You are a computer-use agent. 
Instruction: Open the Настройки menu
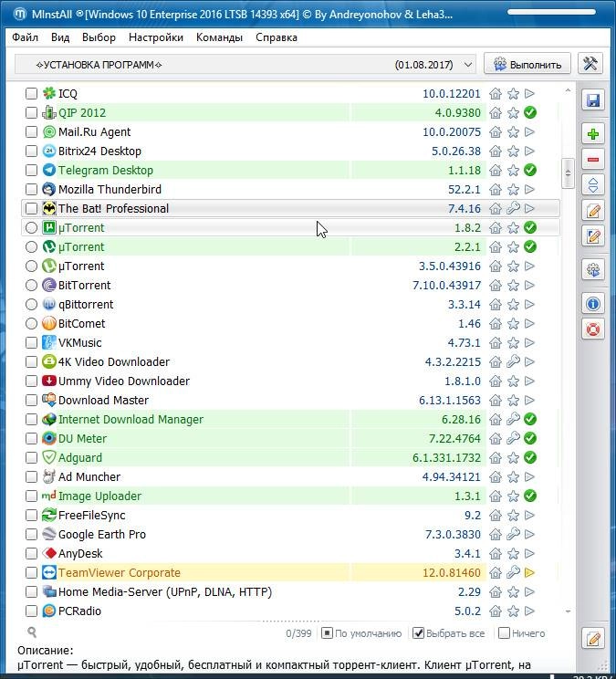156,37
